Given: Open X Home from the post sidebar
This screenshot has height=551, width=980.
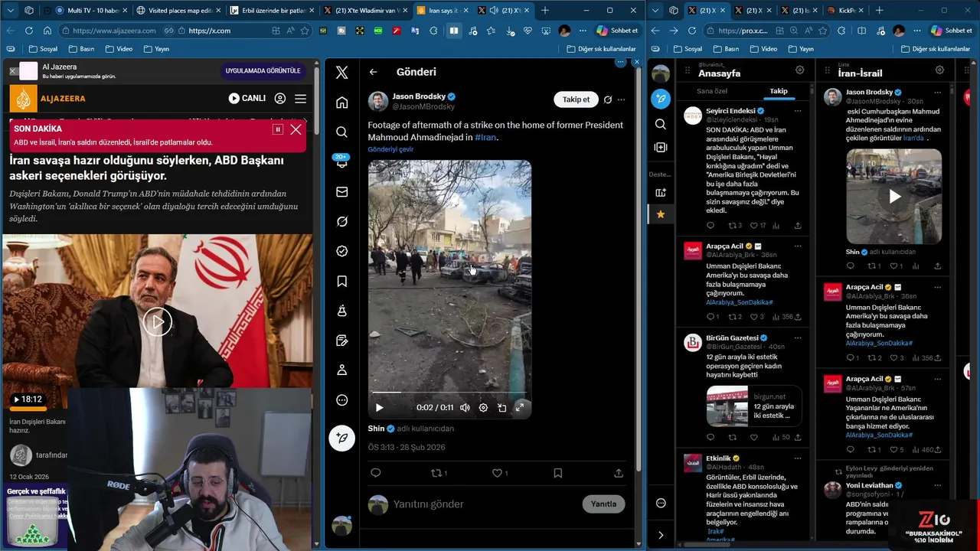Looking at the screenshot, I should [342, 103].
